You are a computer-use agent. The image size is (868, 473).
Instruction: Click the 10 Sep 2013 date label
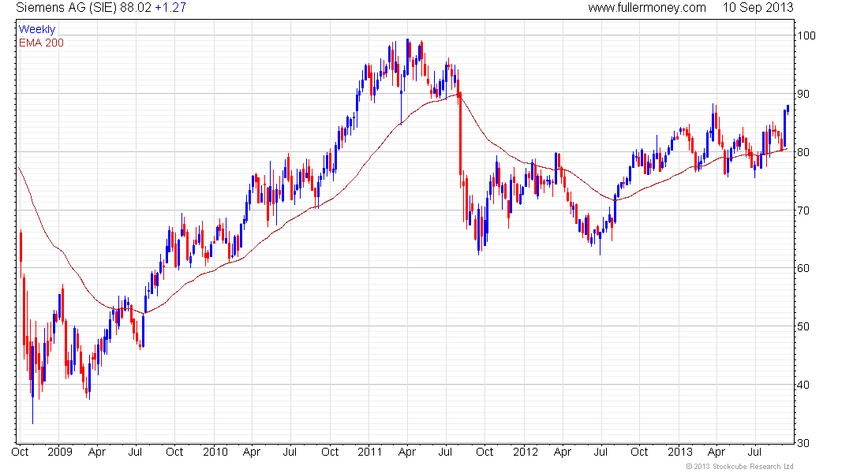[758, 8]
